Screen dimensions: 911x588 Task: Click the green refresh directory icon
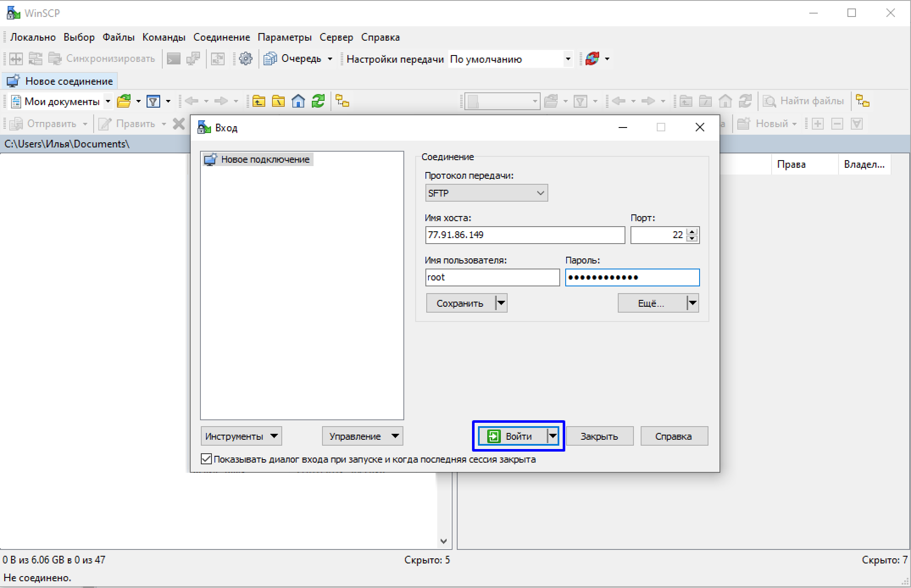click(x=318, y=101)
